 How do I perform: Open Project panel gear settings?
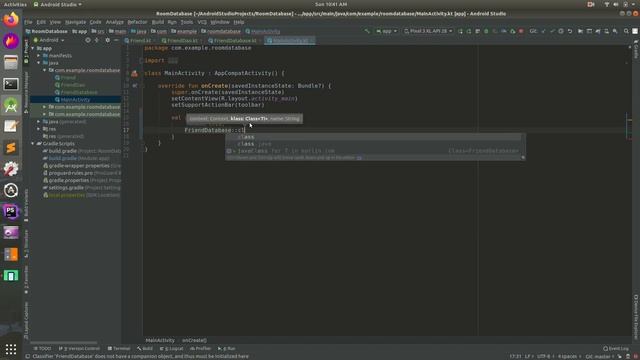(x=107, y=40)
